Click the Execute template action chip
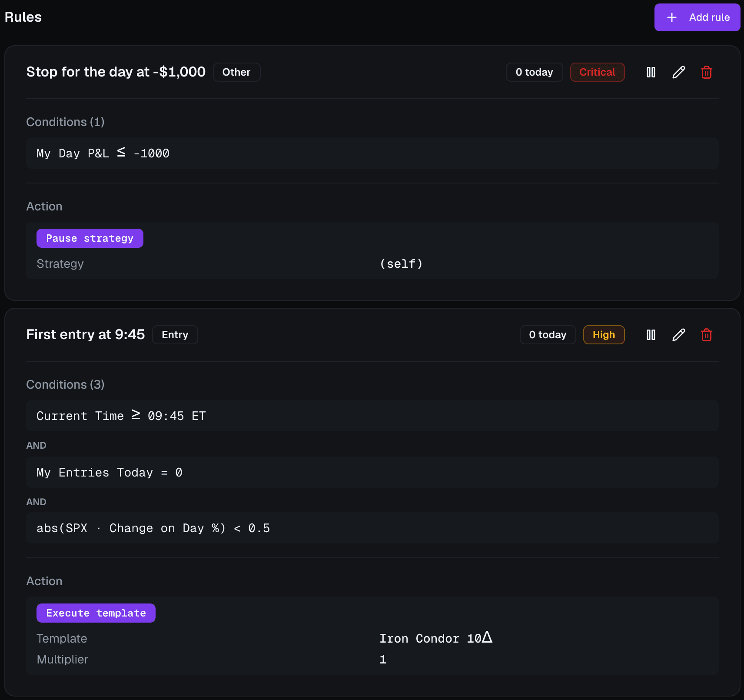The width and height of the screenshot is (744, 700). pos(96,613)
